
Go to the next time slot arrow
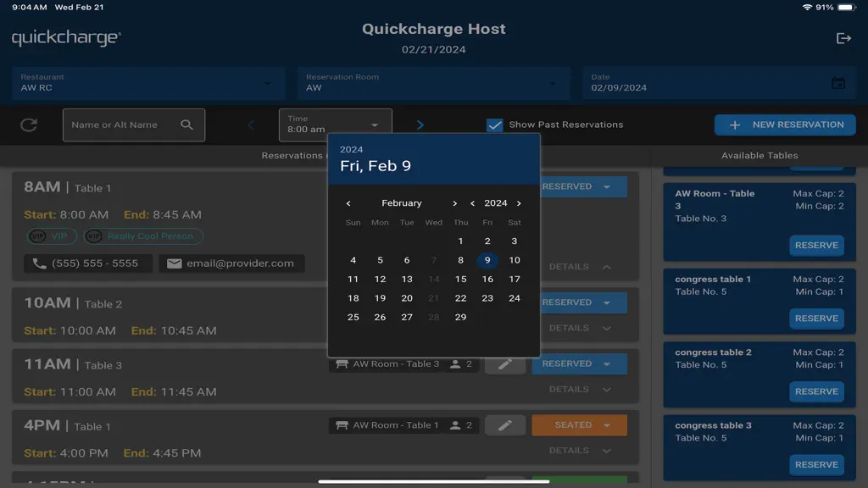click(x=420, y=125)
